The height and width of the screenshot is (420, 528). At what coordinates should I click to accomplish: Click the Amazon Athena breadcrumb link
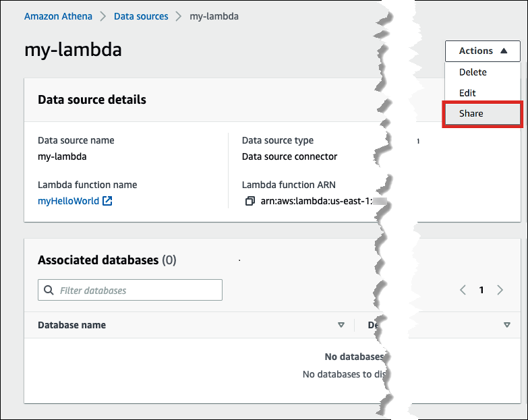58,16
